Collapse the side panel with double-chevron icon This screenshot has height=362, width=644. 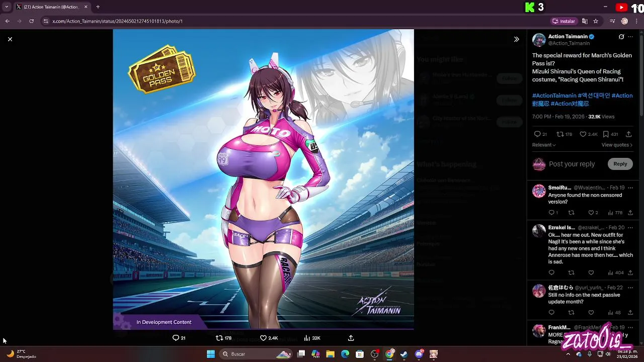click(x=516, y=39)
